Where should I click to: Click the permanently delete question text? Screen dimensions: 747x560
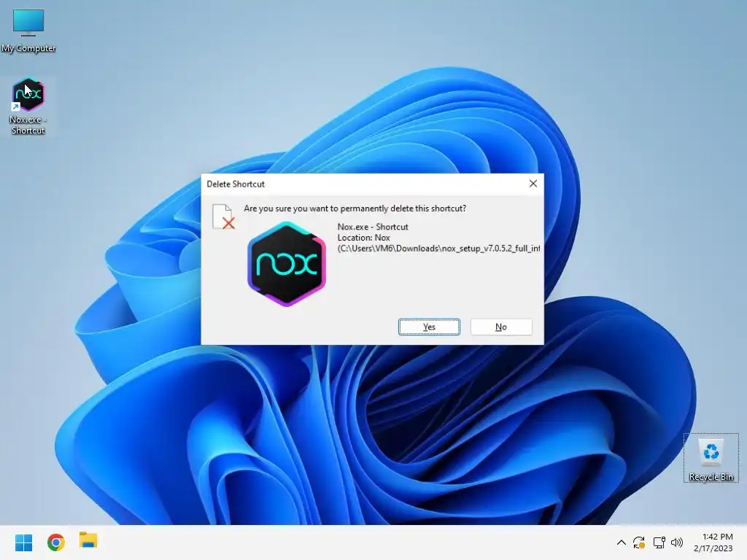[x=355, y=209]
